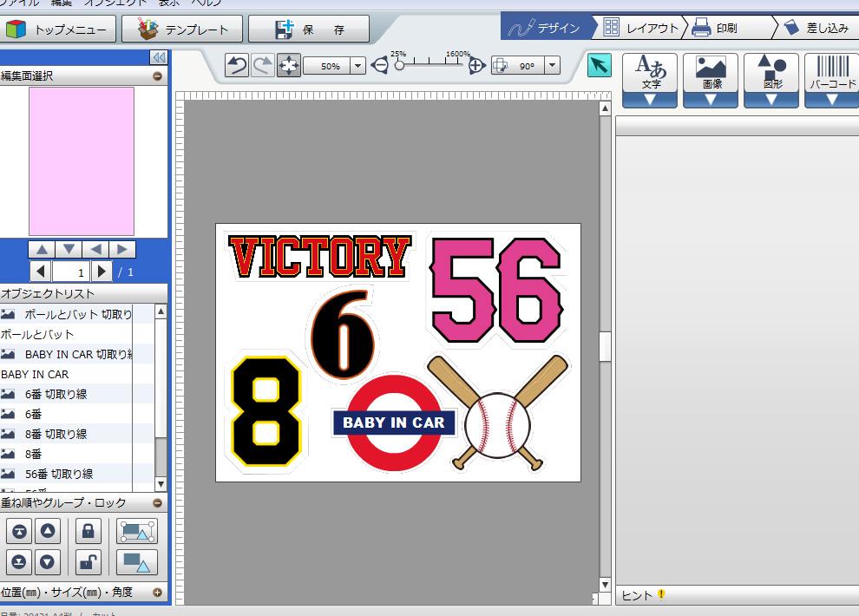The width and height of the screenshot is (859, 616).
Task: Unlock object with open padlock
Action: point(88,562)
